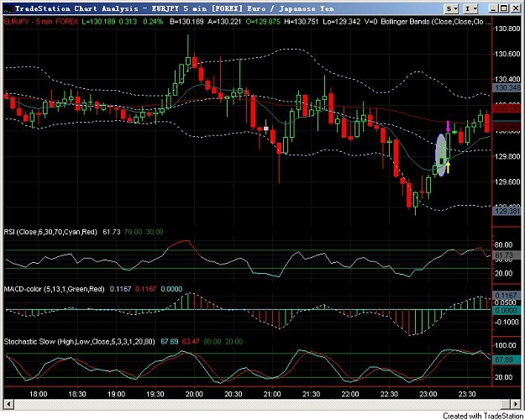
Task: Click the right arrow of horizontal scrollbar
Action: point(516,403)
